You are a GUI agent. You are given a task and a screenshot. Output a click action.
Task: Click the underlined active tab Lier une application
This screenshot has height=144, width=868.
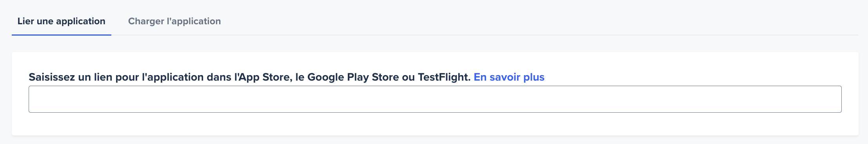(62, 21)
